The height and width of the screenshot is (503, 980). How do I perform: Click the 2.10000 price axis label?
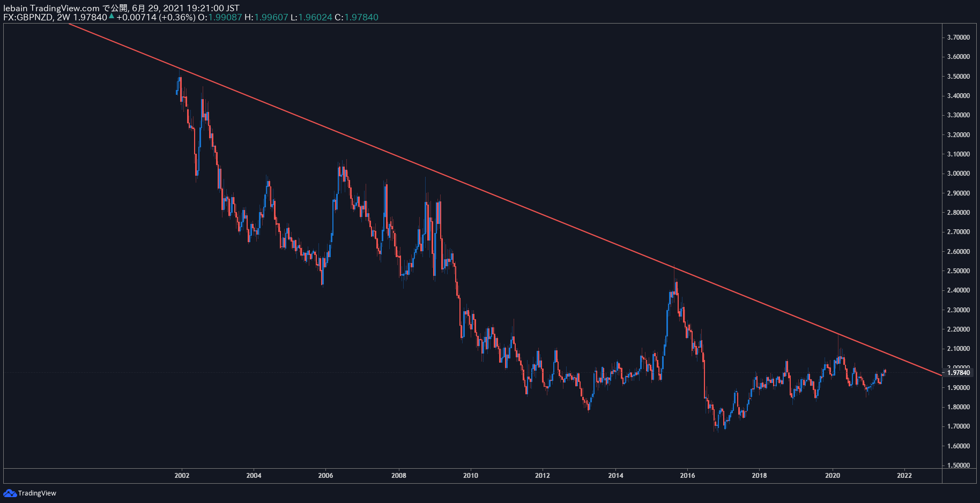point(959,349)
